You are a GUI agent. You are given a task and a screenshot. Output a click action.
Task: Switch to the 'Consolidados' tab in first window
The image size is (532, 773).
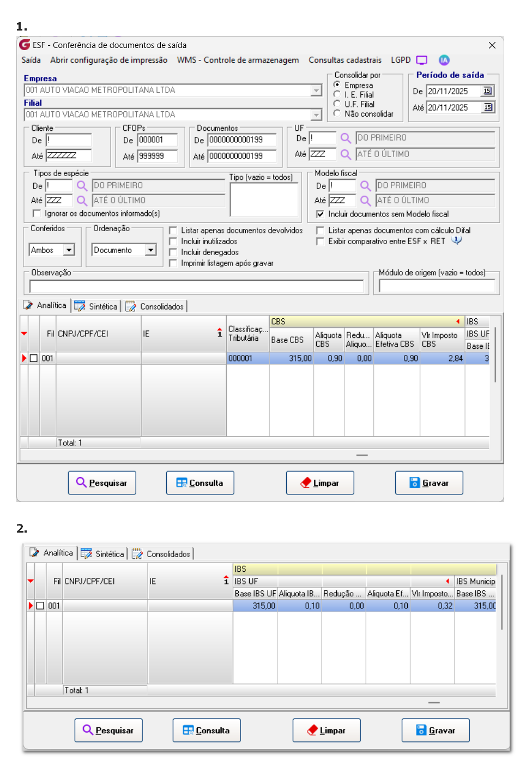[155, 306]
